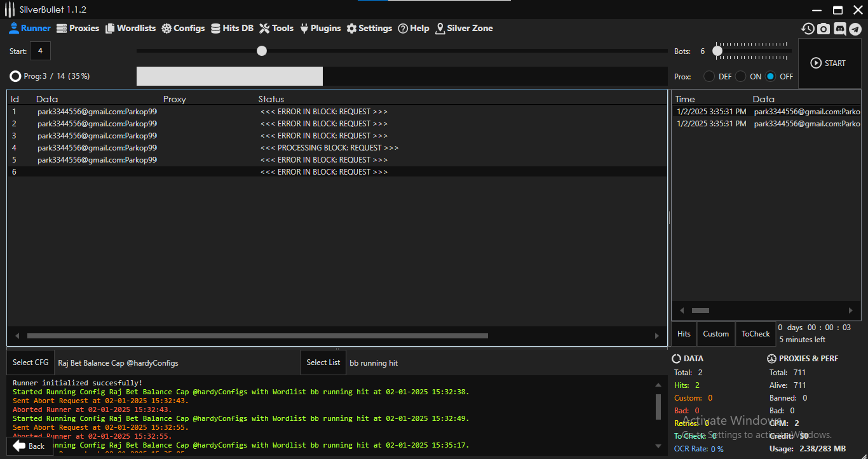
Task: Switch to the ToCheck results tab
Action: click(x=756, y=334)
